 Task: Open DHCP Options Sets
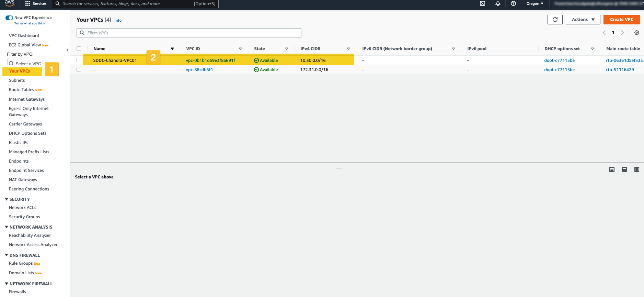click(27, 133)
